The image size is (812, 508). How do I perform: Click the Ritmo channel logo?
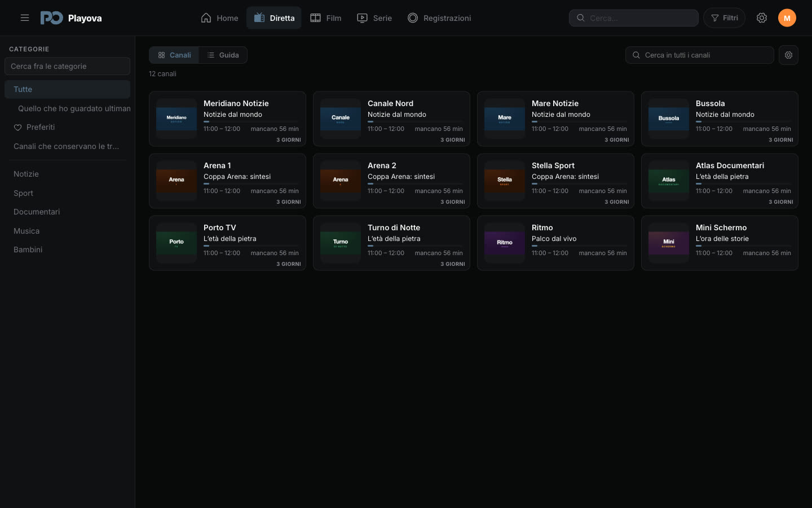[x=505, y=243]
